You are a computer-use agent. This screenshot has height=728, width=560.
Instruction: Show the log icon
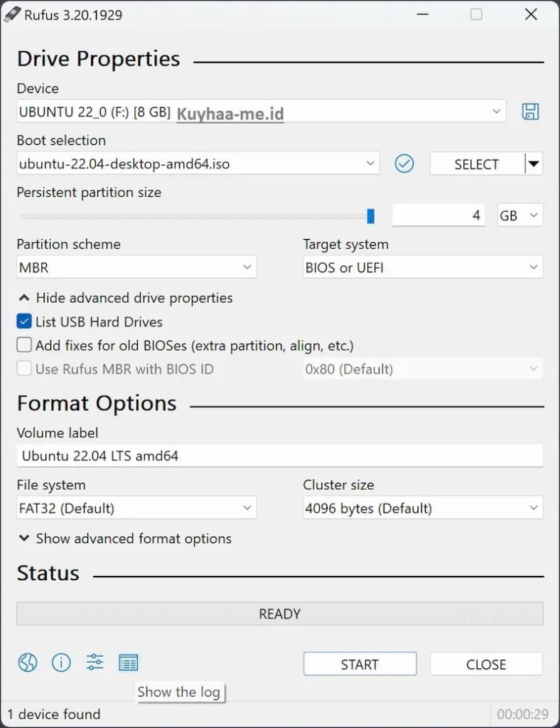129,663
